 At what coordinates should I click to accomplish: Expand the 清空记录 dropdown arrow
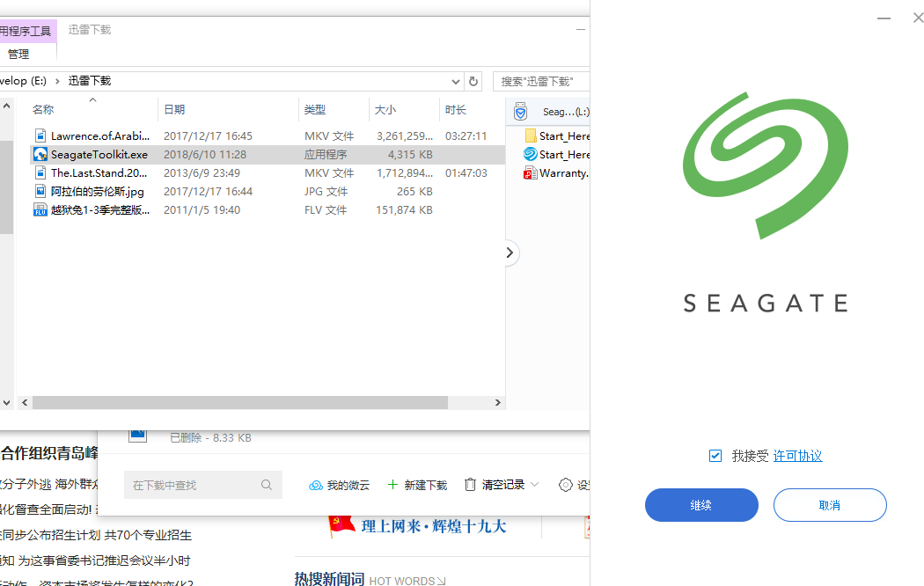click(534, 485)
